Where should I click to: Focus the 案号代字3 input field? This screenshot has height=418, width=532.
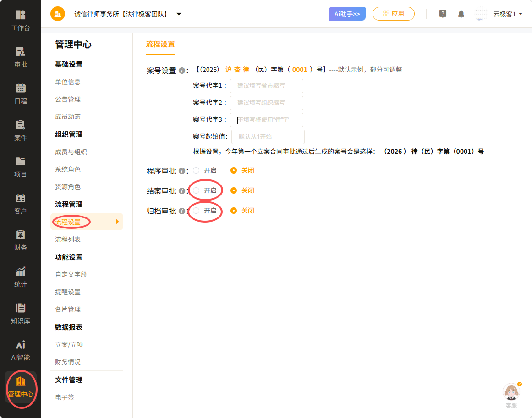click(x=266, y=119)
